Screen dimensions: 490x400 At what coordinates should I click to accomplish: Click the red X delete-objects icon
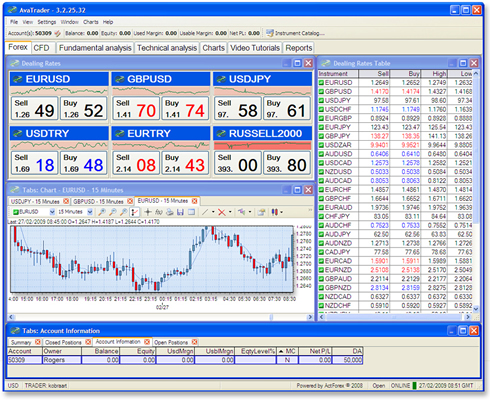pyautogui.click(x=222, y=212)
